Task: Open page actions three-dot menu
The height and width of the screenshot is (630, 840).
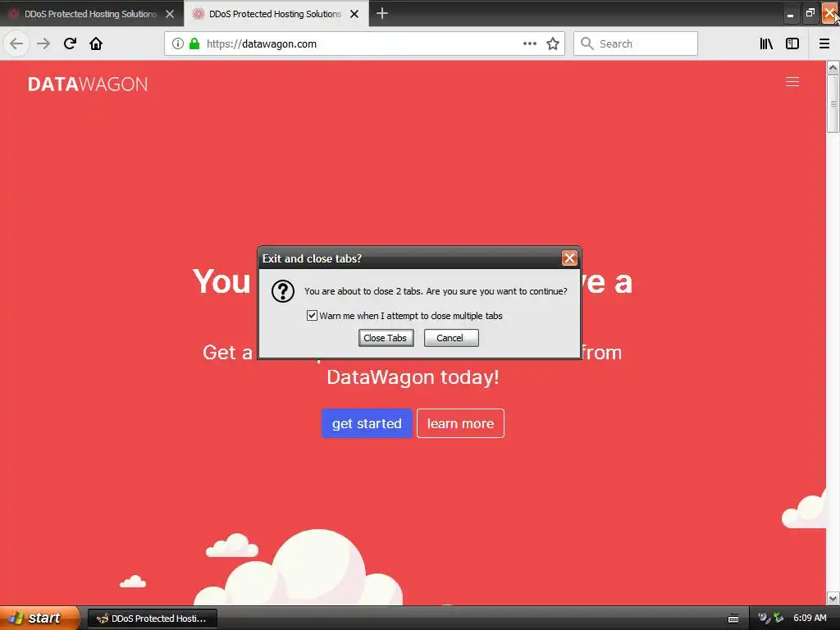Action: tap(529, 43)
